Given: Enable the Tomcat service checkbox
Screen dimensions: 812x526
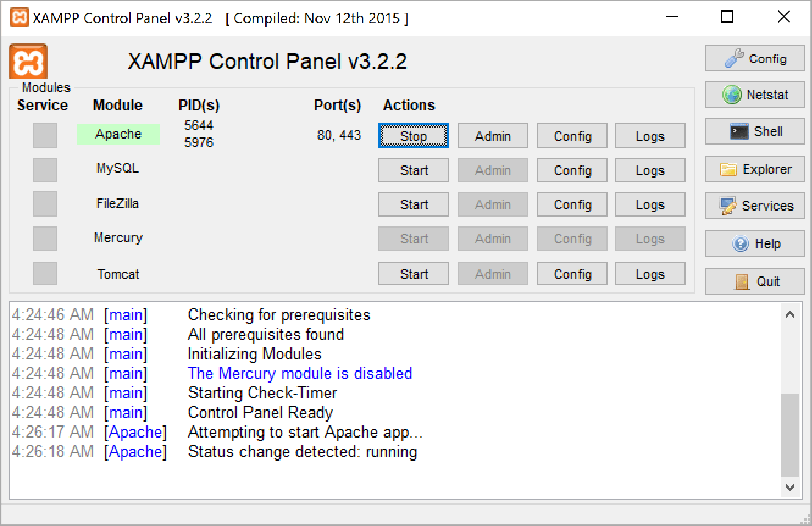Looking at the screenshot, I should click(x=45, y=273).
